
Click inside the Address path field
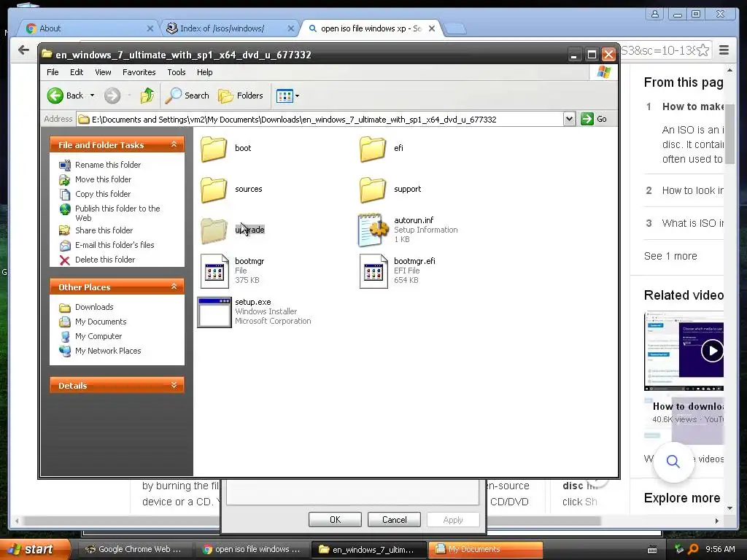(320, 119)
